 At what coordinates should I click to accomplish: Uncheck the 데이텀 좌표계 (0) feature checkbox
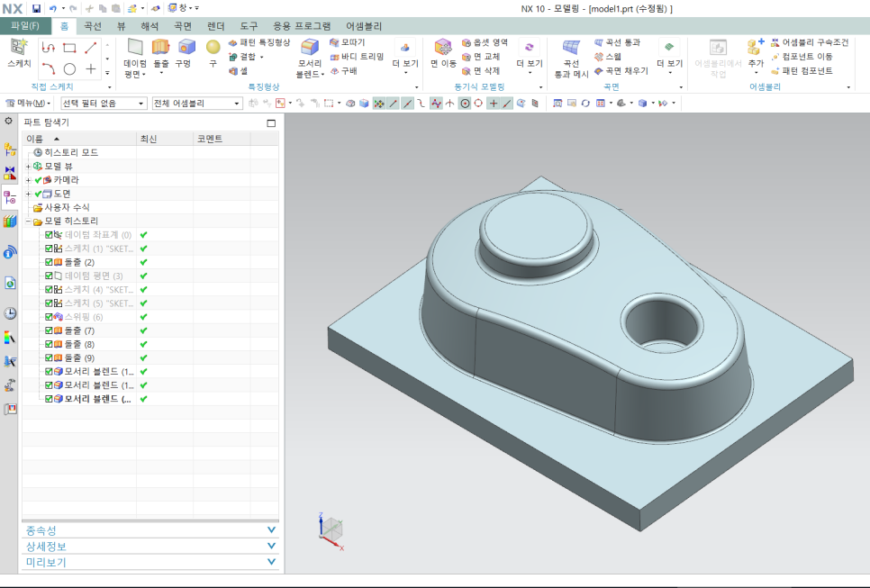[x=49, y=235]
